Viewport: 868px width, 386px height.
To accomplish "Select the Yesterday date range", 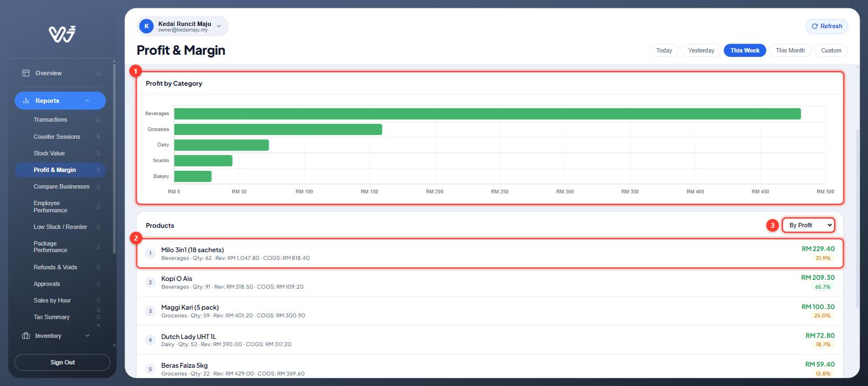I will click(701, 50).
